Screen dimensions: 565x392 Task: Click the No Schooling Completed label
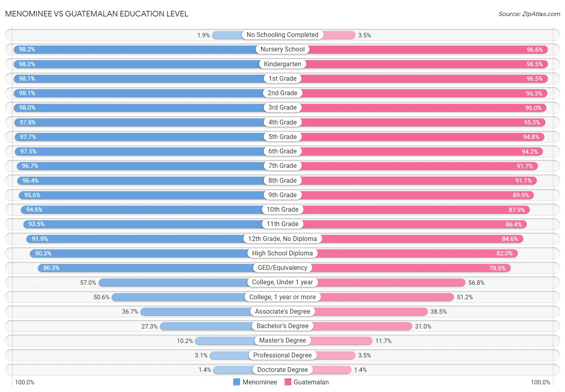tap(282, 35)
